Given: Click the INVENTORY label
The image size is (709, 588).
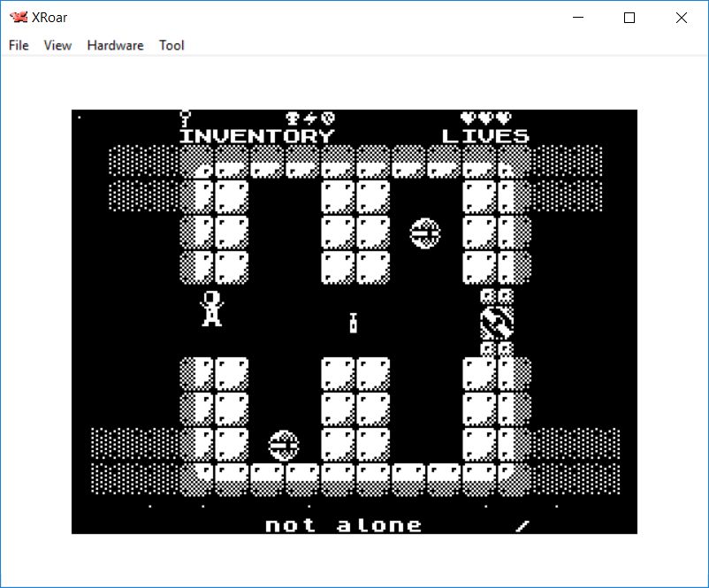Looking at the screenshot, I should coord(256,136).
